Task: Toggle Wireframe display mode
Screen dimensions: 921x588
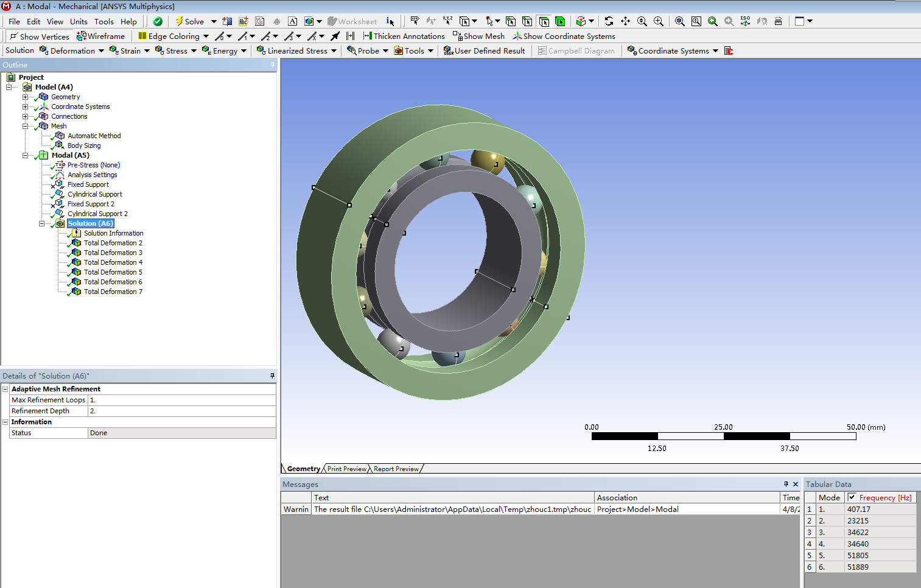Action: 100,37
